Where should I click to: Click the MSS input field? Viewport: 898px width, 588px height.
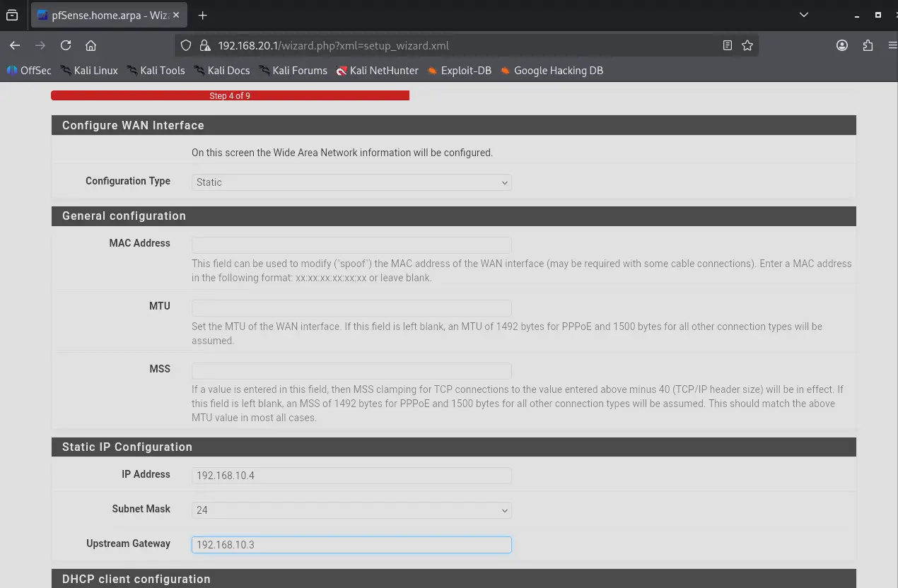pyautogui.click(x=351, y=370)
